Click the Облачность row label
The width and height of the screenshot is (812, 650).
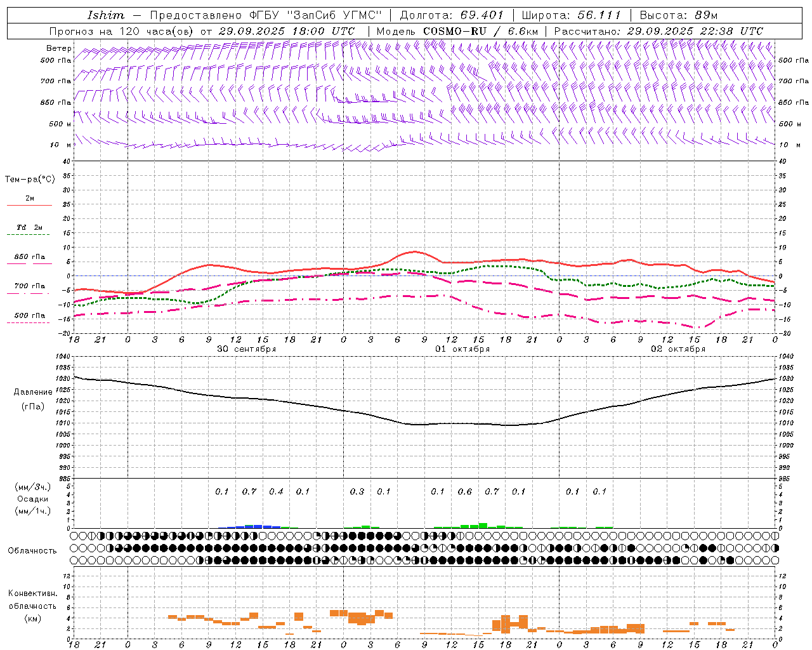coord(32,551)
